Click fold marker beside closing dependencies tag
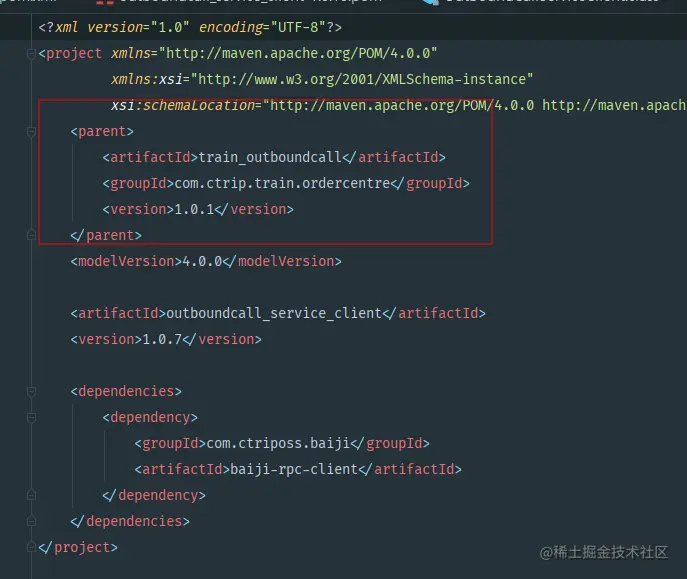 (31, 521)
